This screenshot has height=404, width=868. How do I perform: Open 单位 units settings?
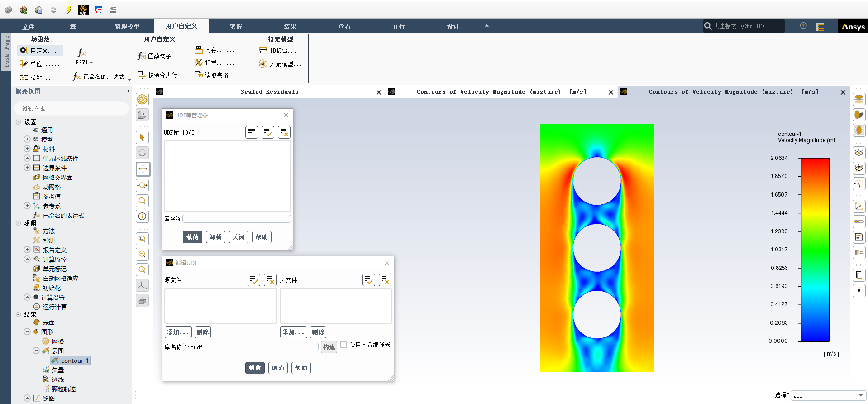40,64
